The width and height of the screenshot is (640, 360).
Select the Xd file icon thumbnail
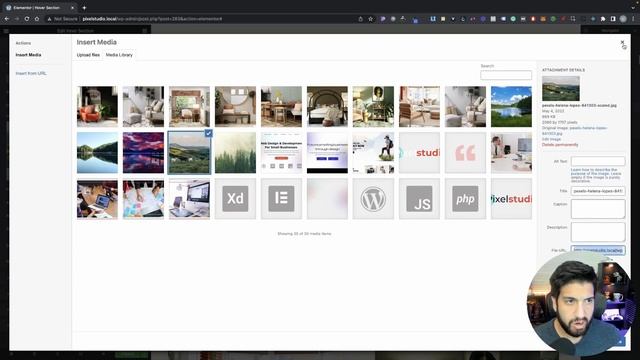pyautogui.click(x=236, y=199)
